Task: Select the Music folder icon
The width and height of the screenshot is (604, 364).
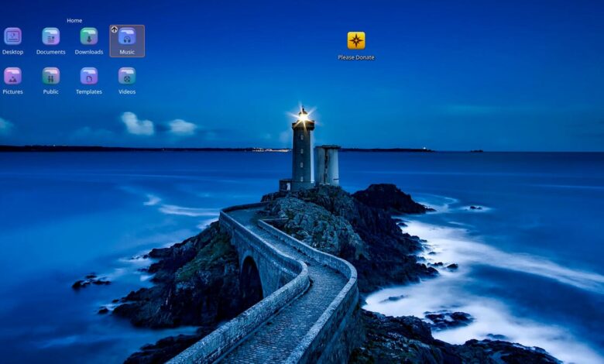Action: [127, 36]
